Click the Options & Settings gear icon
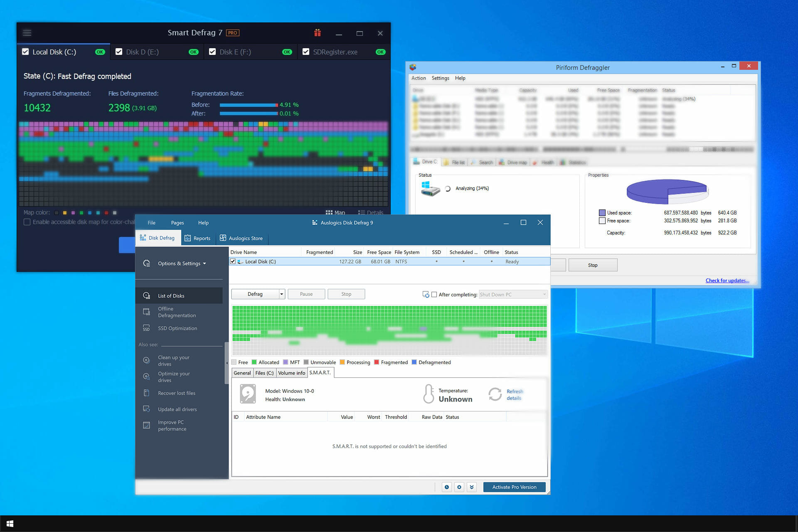Viewport: 798px width, 532px height. (x=146, y=264)
